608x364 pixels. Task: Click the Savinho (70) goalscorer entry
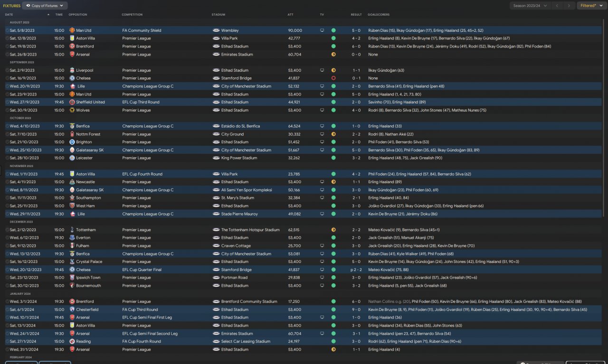click(379, 102)
